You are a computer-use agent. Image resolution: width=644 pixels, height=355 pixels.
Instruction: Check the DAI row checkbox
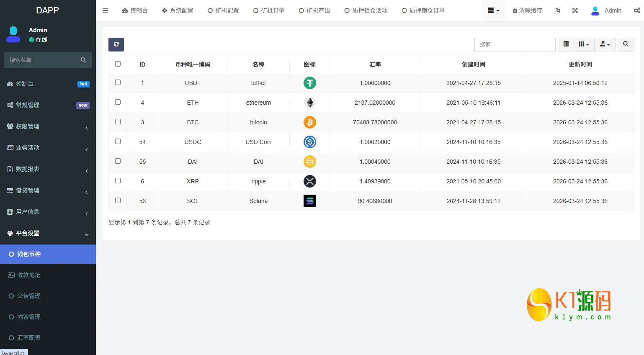[x=118, y=161]
